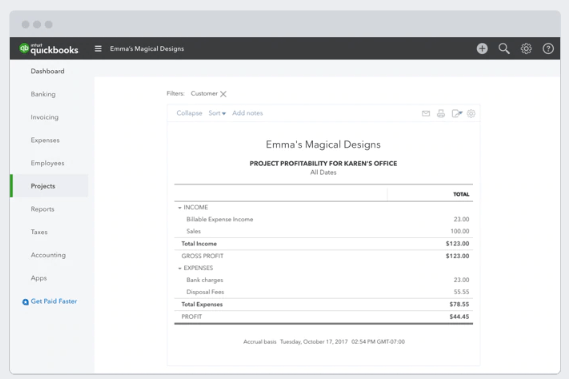This screenshot has width=569, height=379.
Task: Open report customization gear
Action: pyautogui.click(x=471, y=114)
